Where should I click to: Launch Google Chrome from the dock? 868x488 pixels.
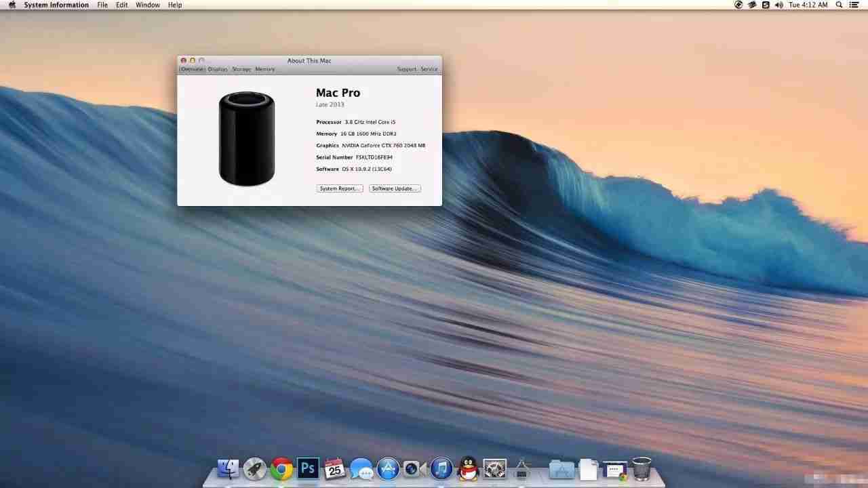coord(281,468)
